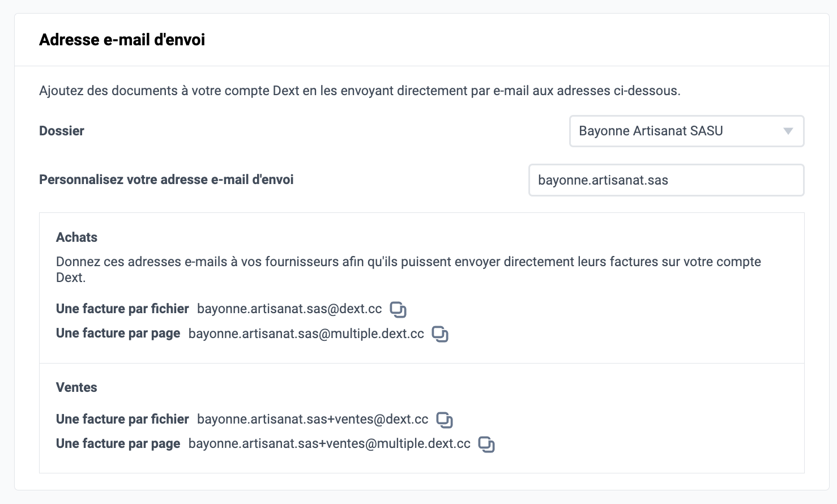
Task: Click Une facture par fichier under Ventes
Action: pos(122,419)
